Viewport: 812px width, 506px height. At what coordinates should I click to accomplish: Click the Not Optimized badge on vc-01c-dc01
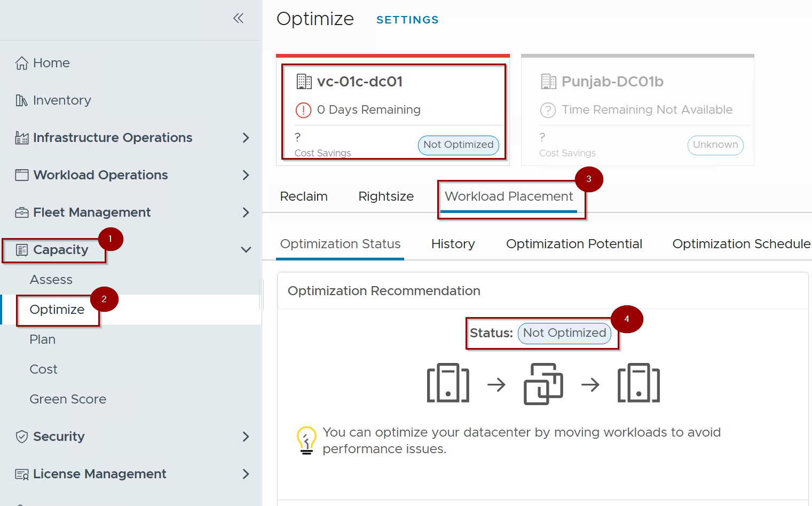(458, 145)
